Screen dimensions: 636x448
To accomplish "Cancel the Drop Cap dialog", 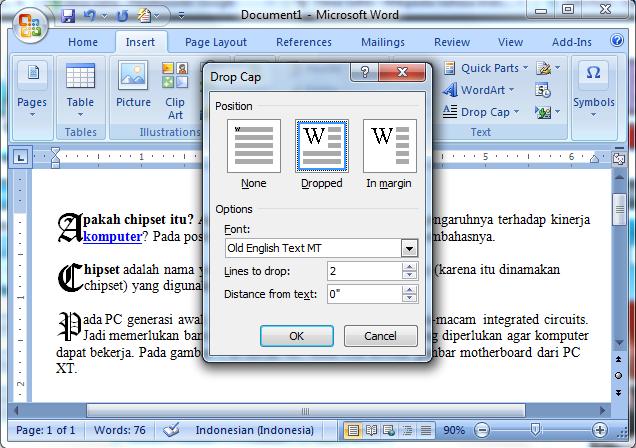I will click(380, 336).
